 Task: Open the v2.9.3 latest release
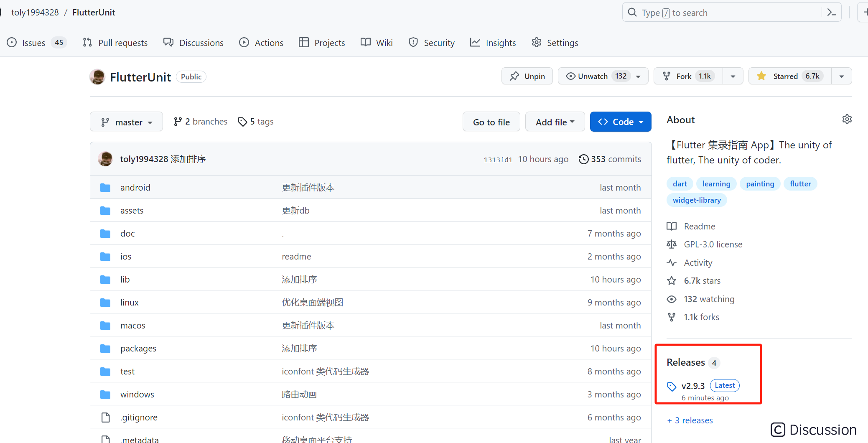tap(693, 386)
